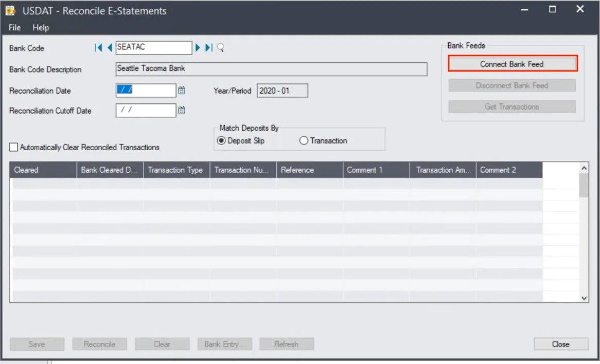This screenshot has height=364, width=600.
Task: Open the Reconciliation Date calendar picker
Action: (181, 90)
